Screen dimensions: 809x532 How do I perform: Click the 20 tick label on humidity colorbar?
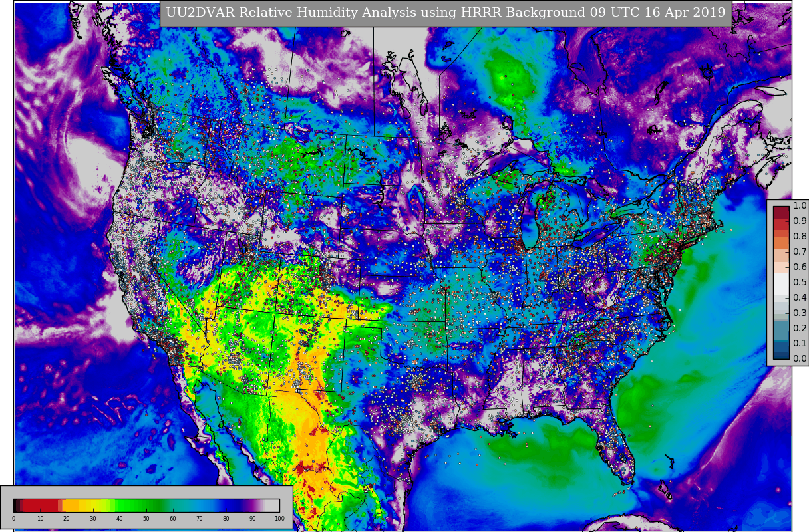pos(67,519)
